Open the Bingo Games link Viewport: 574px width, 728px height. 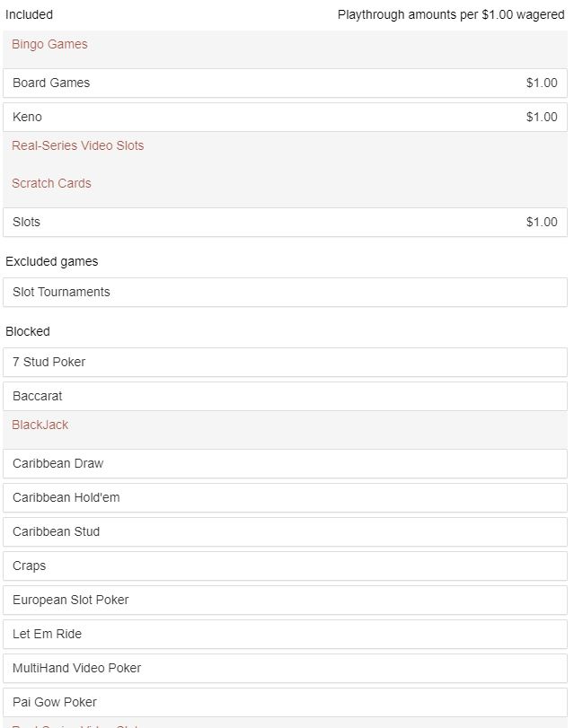(x=49, y=44)
